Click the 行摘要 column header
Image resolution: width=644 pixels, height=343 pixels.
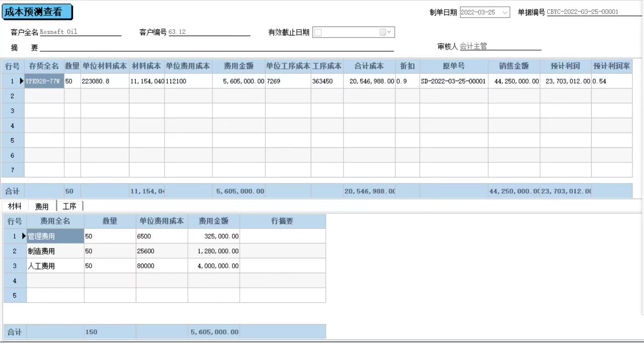click(282, 221)
